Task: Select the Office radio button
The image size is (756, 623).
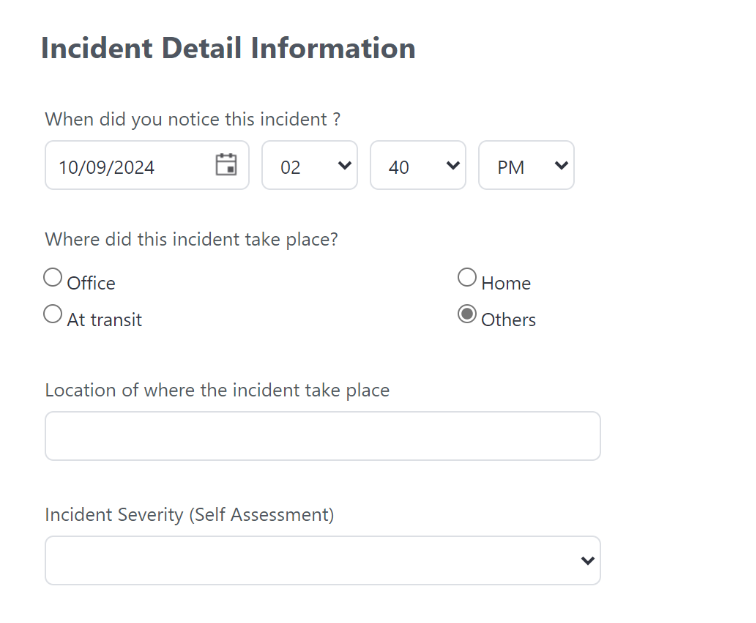Action: [x=53, y=278]
